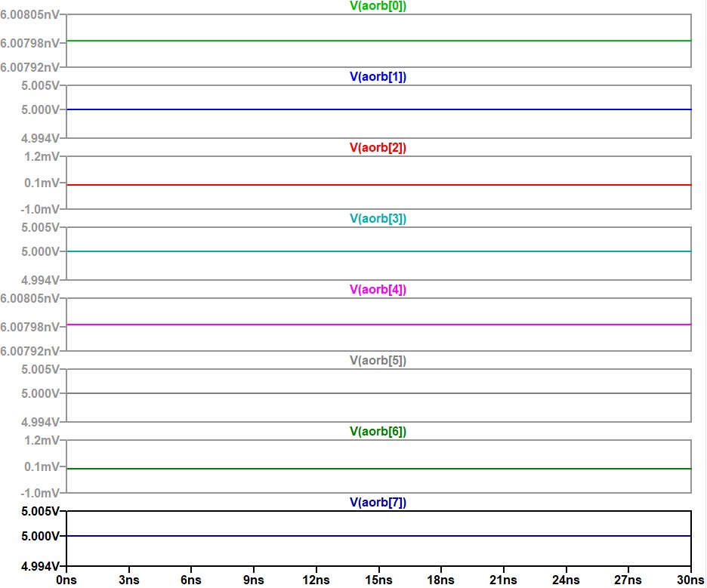
Task: Select the V(aorb[4]) trace label
Action: 378,289
